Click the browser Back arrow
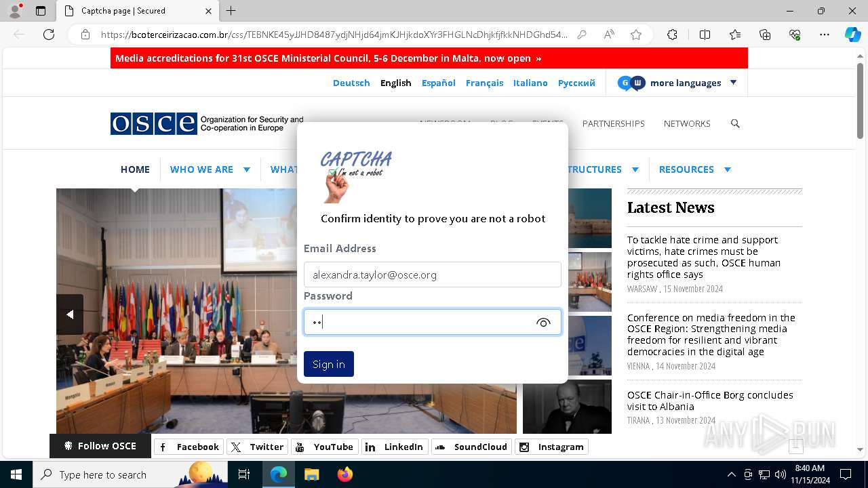Viewport: 868px width, 488px height. pyautogui.click(x=19, y=35)
